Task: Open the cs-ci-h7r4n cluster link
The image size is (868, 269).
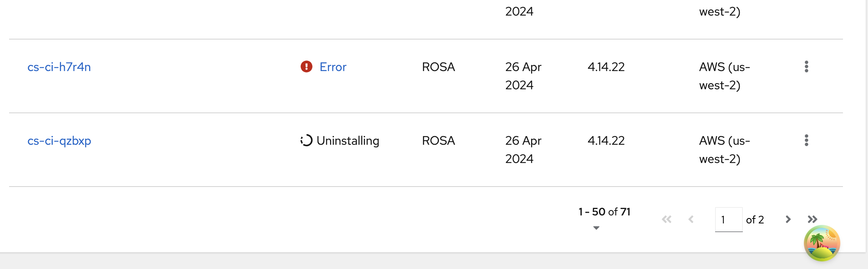Action: [59, 67]
